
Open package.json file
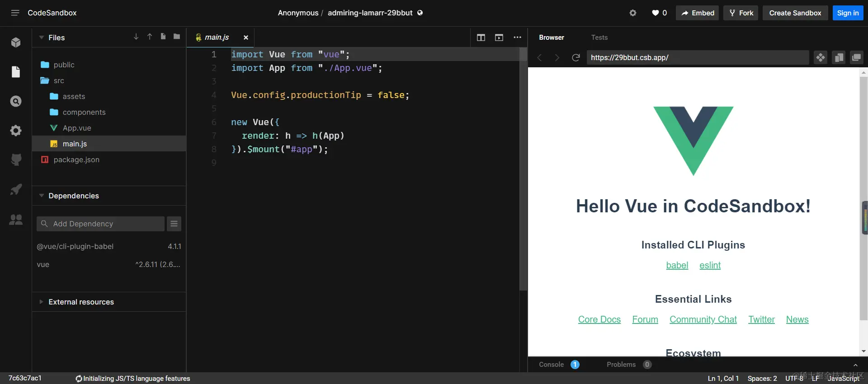109,159
